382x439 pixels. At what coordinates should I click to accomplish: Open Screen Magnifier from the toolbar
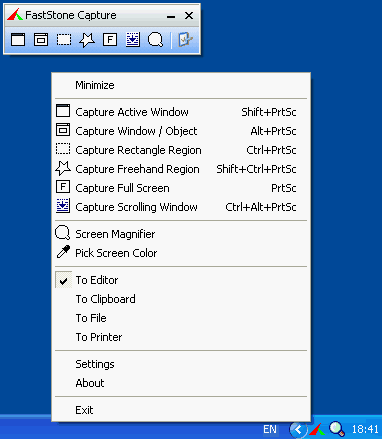coord(156,40)
